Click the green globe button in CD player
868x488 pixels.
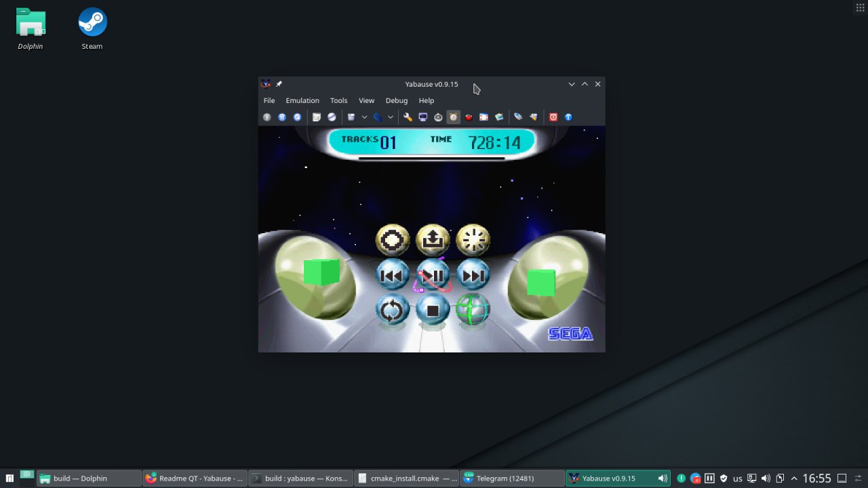pyautogui.click(x=473, y=310)
